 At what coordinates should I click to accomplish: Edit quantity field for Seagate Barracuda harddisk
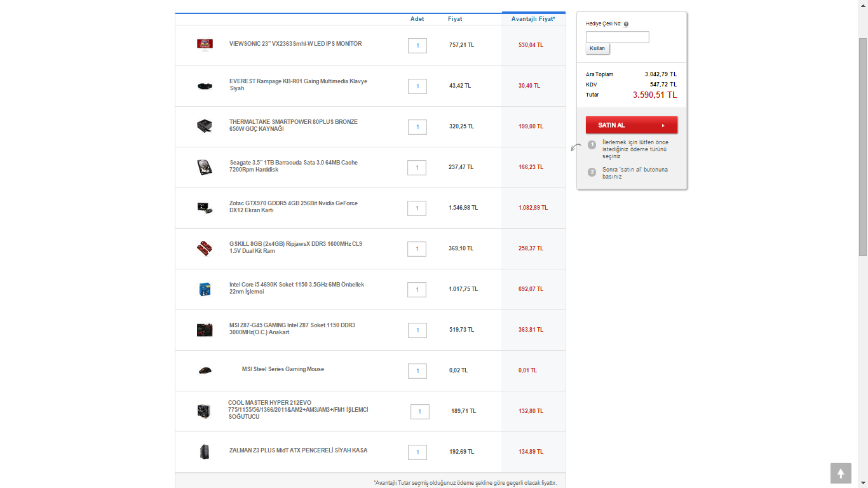coord(417,168)
